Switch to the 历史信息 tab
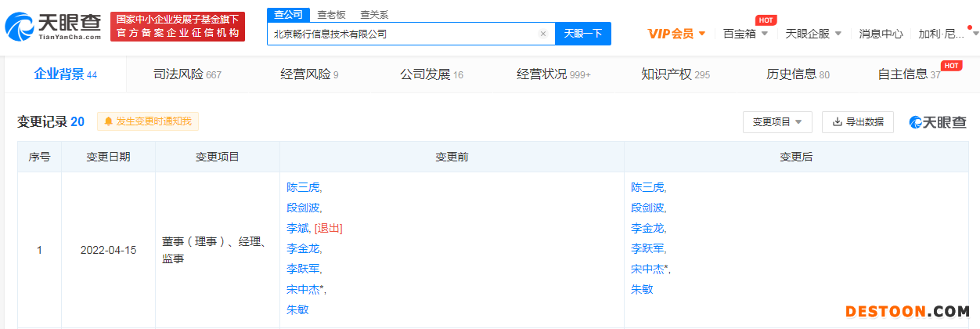Viewport: 980px width, 329px height. pos(798,74)
